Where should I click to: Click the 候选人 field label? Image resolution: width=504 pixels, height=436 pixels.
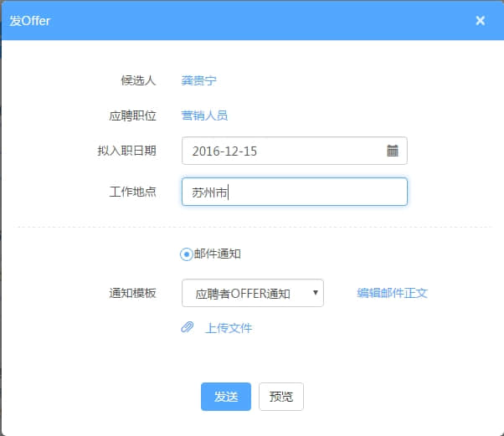138,80
